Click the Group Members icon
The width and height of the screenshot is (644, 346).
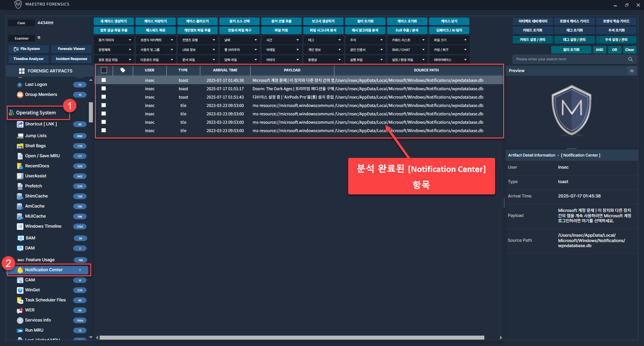[x=20, y=95]
